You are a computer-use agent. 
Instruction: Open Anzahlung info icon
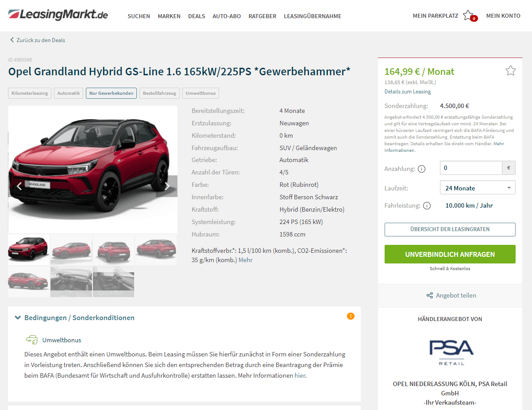point(422,169)
